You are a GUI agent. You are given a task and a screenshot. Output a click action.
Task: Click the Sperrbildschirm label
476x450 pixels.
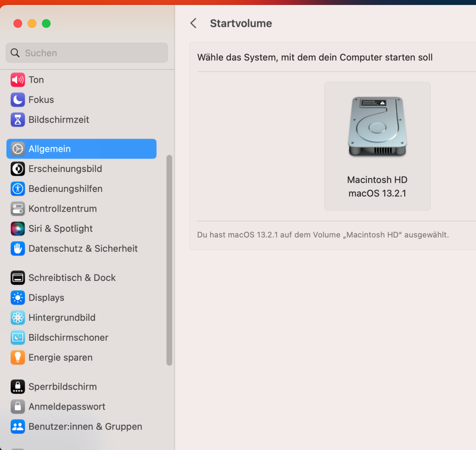[x=63, y=387]
